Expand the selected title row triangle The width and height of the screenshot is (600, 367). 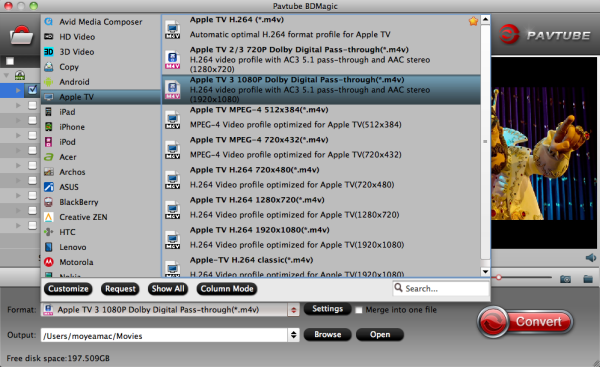(18, 90)
